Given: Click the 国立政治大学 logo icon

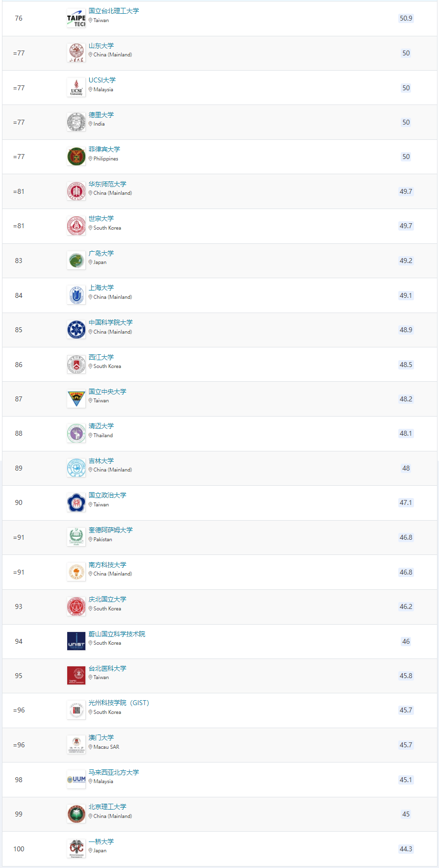Looking at the screenshot, I should tap(76, 502).
